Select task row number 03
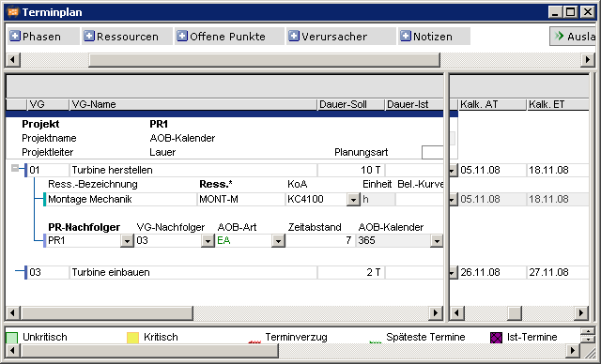The height and width of the screenshot is (364, 601). point(48,272)
